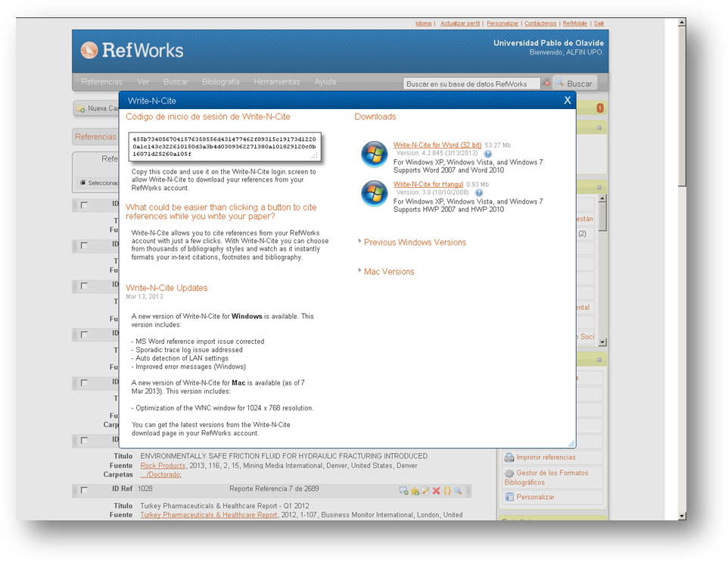Open the Bibliografía menu
Viewport: 728px width, 562px height.
point(220,82)
